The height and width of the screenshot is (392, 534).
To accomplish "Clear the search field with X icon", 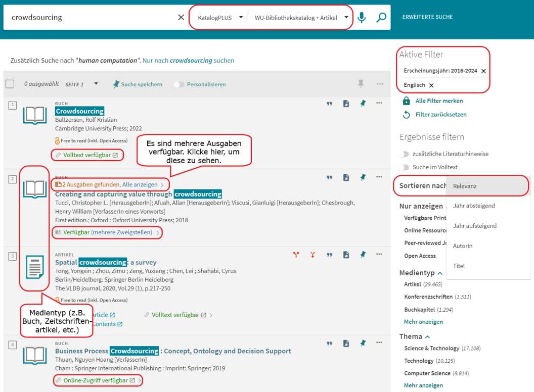I will pos(181,18).
